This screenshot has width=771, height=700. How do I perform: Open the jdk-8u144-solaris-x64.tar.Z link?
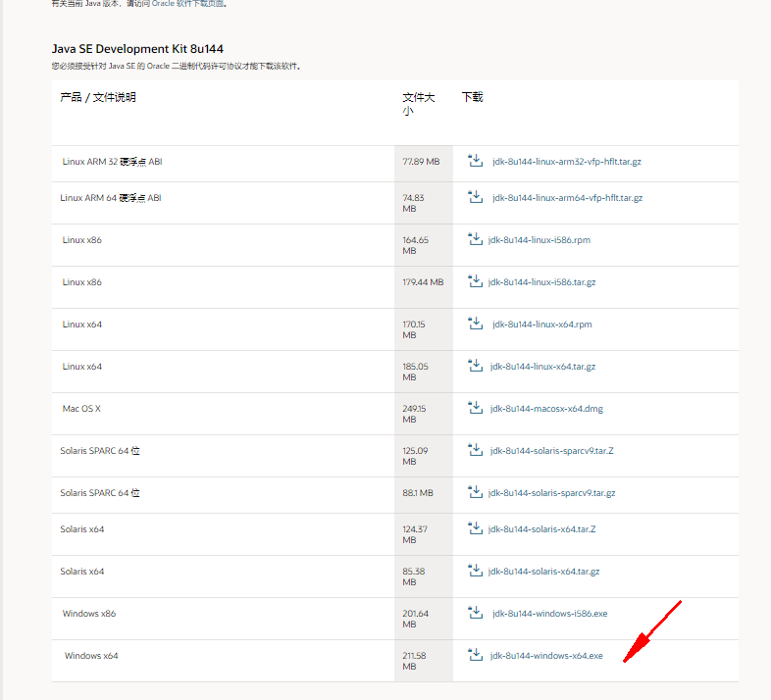coord(541,529)
